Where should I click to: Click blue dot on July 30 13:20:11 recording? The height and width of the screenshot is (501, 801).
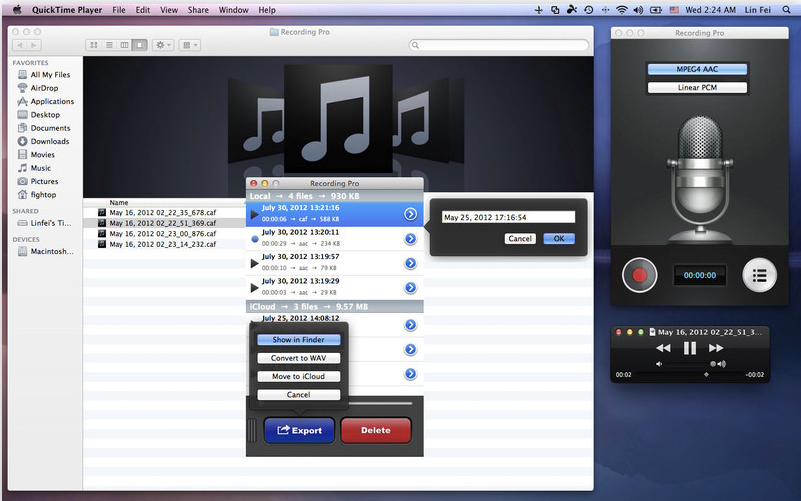pos(255,239)
